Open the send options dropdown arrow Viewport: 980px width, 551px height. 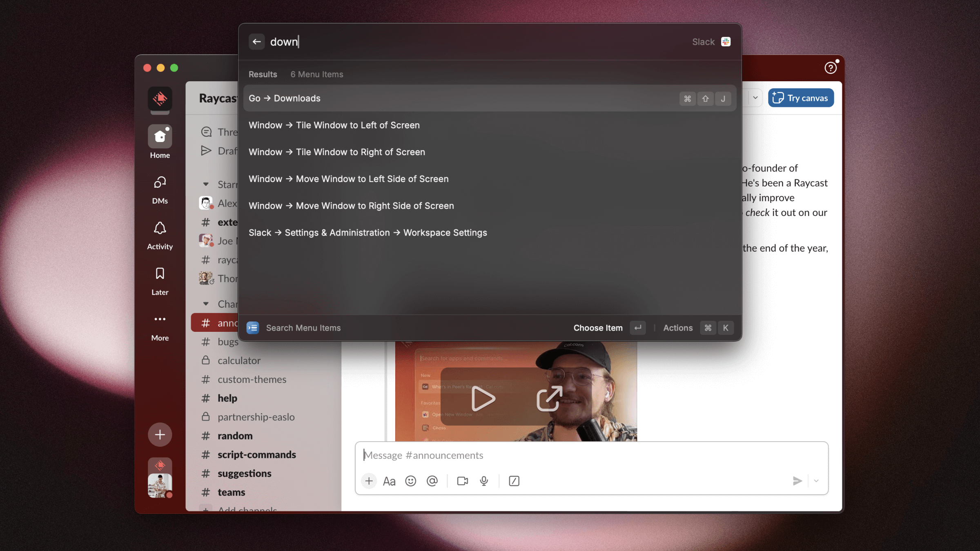816,481
